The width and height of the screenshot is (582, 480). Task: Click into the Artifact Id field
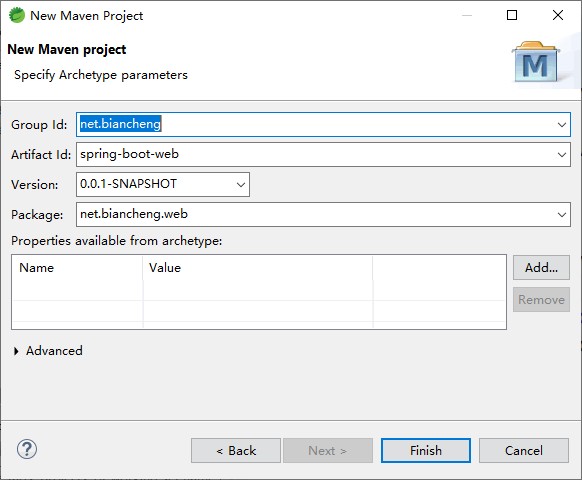tap(316, 154)
